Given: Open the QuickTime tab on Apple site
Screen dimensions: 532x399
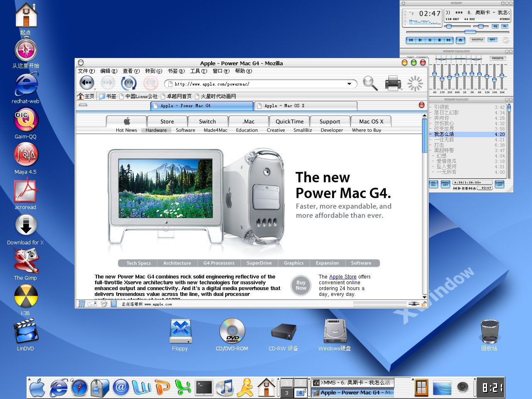Looking at the screenshot, I should (x=290, y=121).
